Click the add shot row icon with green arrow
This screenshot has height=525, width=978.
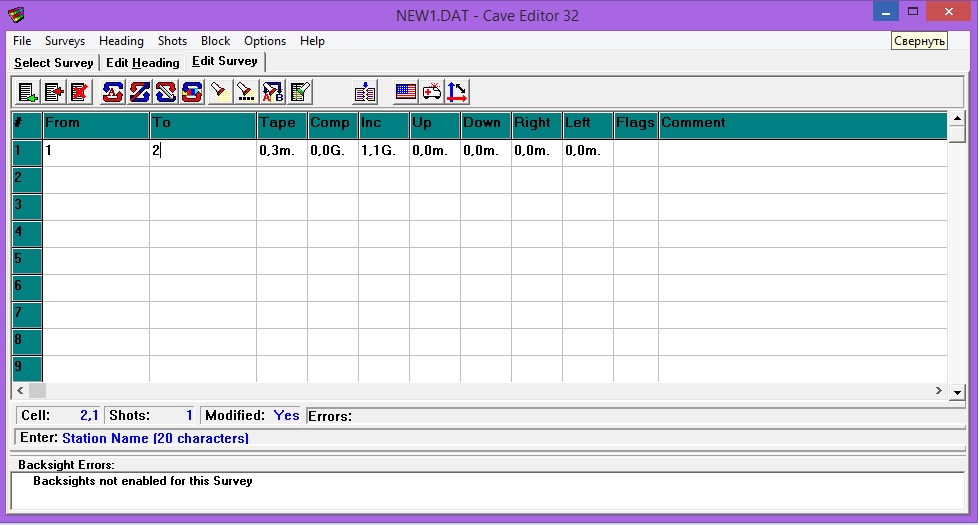coord(28,93)
